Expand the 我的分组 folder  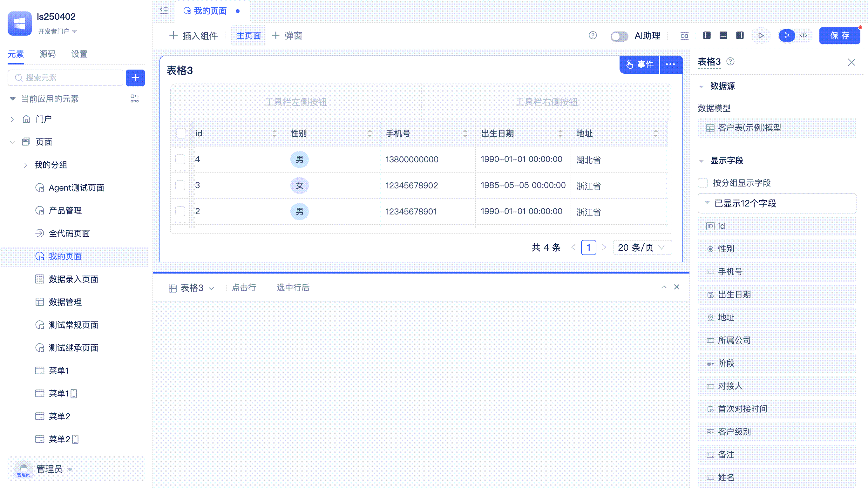click(x=26, y=165)
